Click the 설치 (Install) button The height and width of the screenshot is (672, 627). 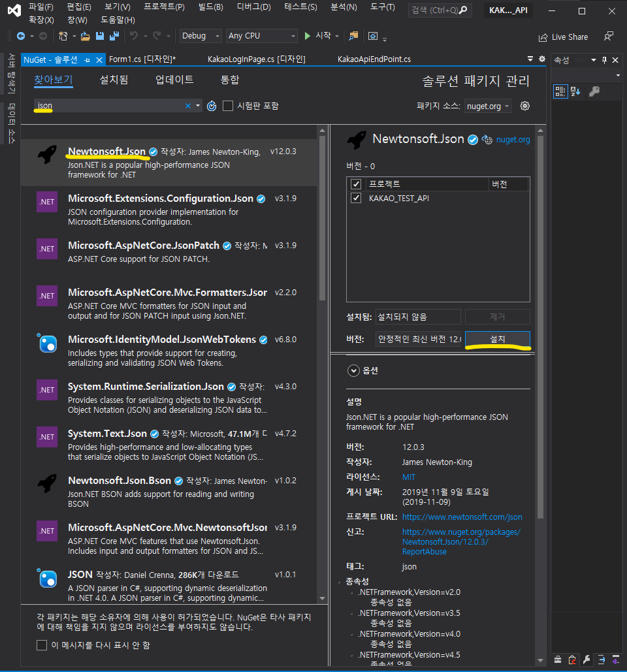point(498,339)
